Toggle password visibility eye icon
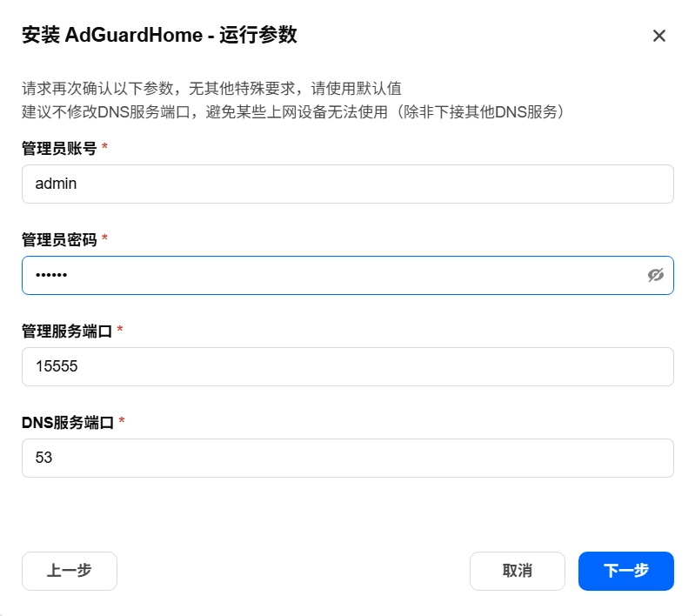The width and height of the screenshot is (695, 616). (x=656, y=275)
